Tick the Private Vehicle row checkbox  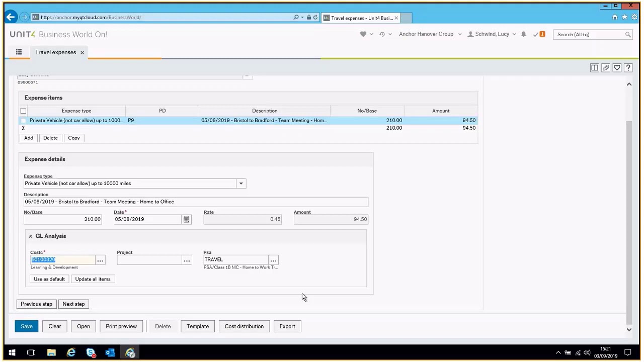pyautogui.click(x=23, y=120)
